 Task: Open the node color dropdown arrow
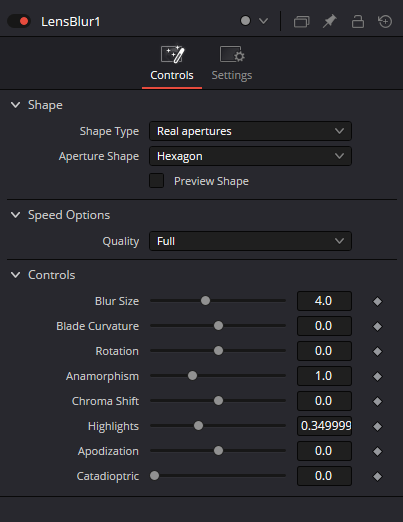pyautogui.click(x=263, y=21)
